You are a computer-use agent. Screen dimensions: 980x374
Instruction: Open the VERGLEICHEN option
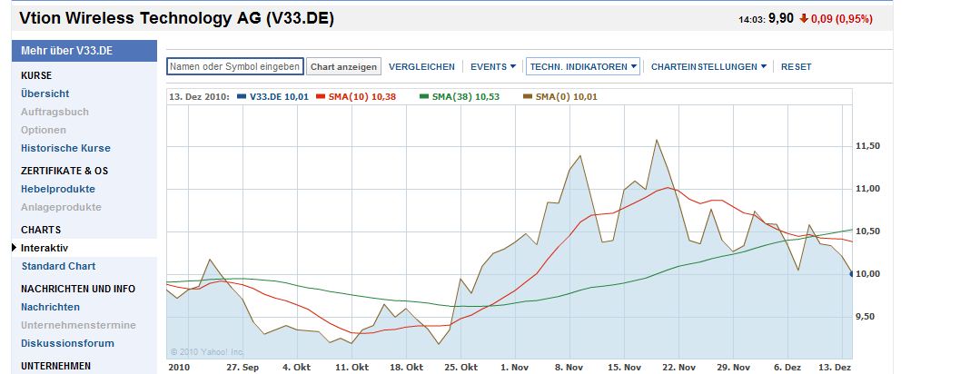tap(421, 67)
